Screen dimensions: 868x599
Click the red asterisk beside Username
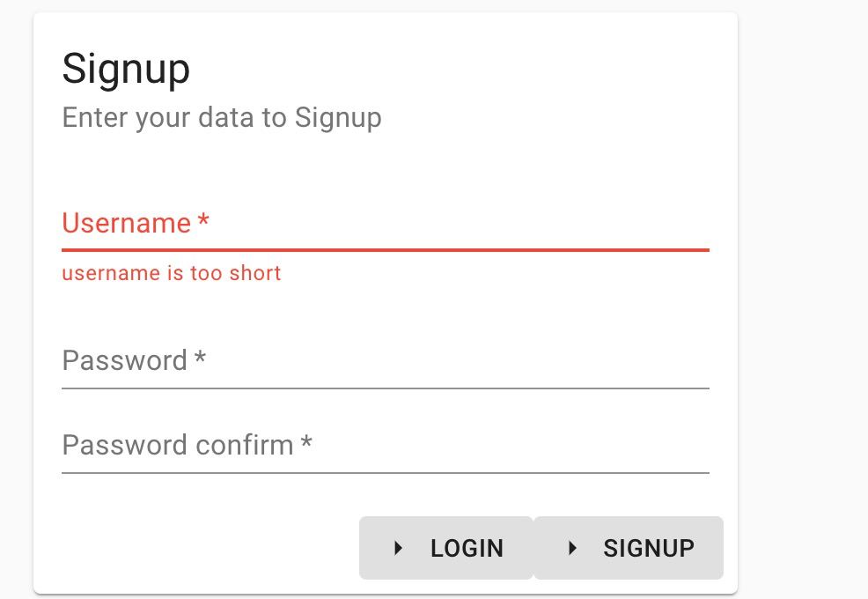pyautogui.click(x=203, y=222)
